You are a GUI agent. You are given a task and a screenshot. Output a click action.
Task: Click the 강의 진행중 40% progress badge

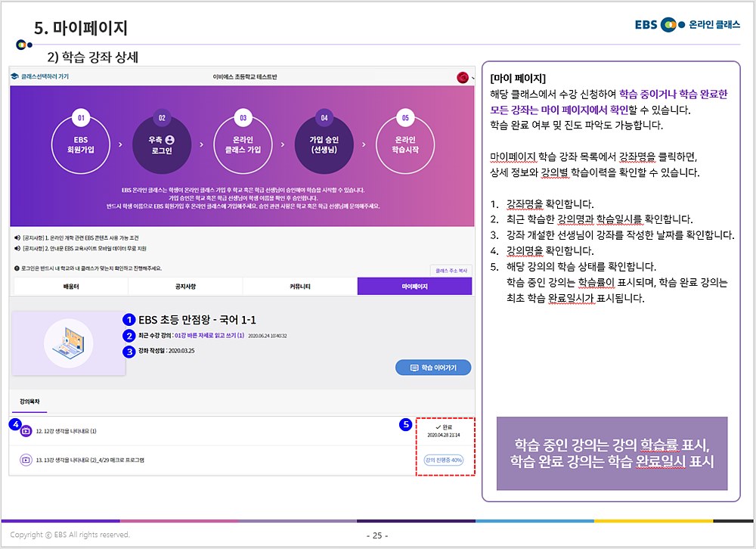click(444, 460)
